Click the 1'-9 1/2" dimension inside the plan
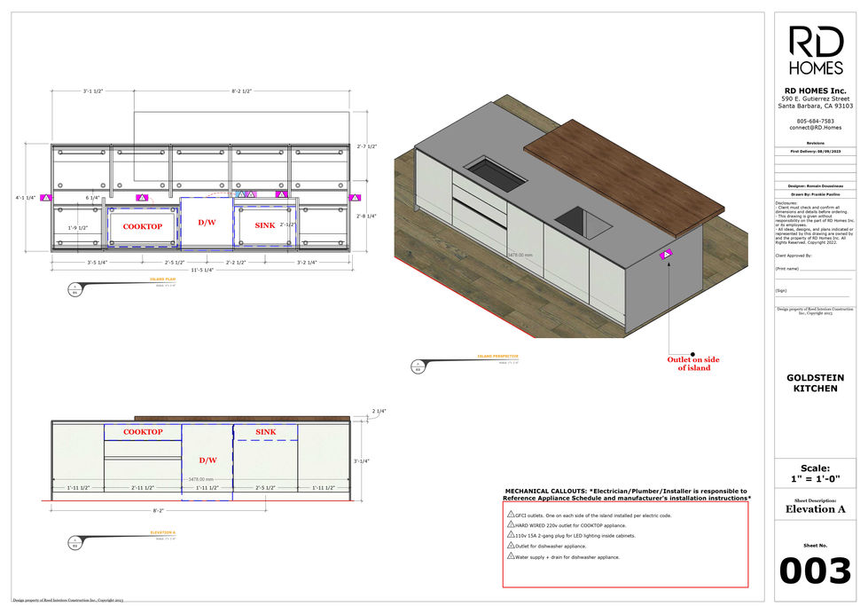 (77, 228)
